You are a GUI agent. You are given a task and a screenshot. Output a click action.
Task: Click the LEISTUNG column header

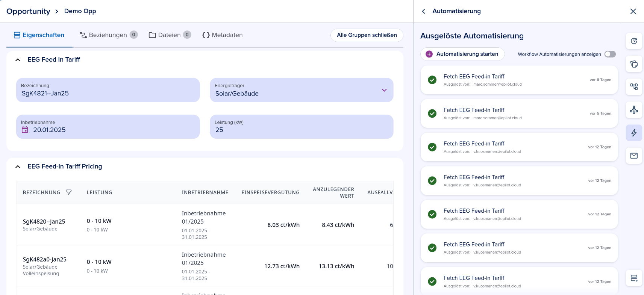[99, 192]
